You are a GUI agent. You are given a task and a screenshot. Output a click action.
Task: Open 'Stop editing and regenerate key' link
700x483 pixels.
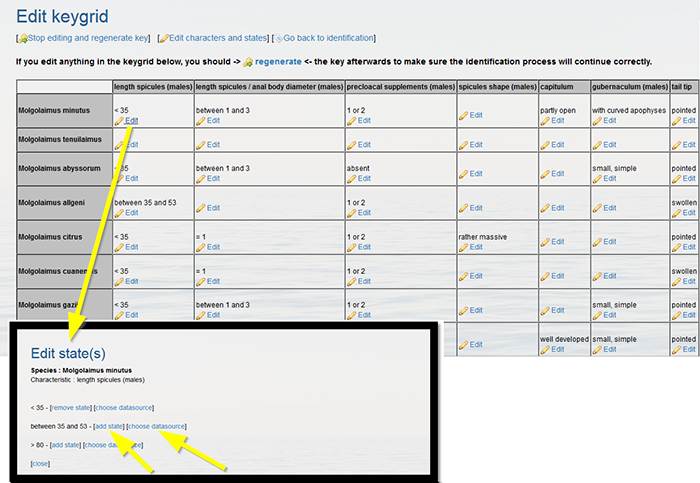coord(87,38)
